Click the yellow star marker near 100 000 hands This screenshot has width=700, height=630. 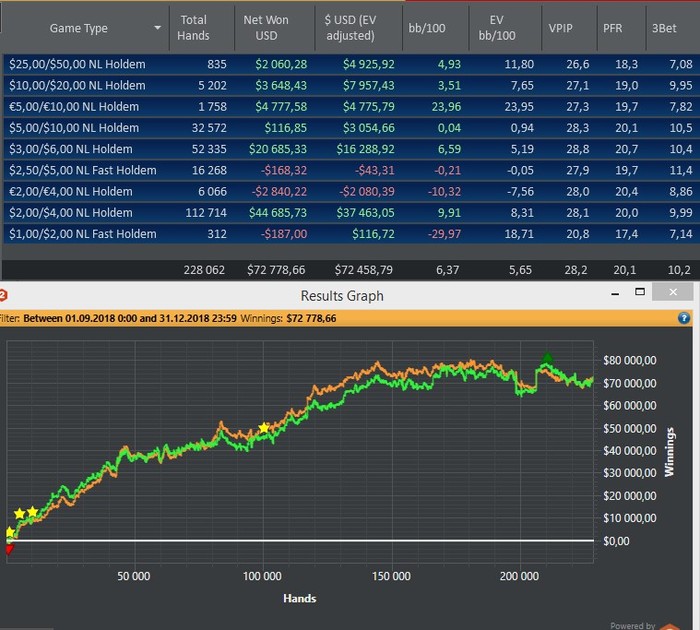264,428
